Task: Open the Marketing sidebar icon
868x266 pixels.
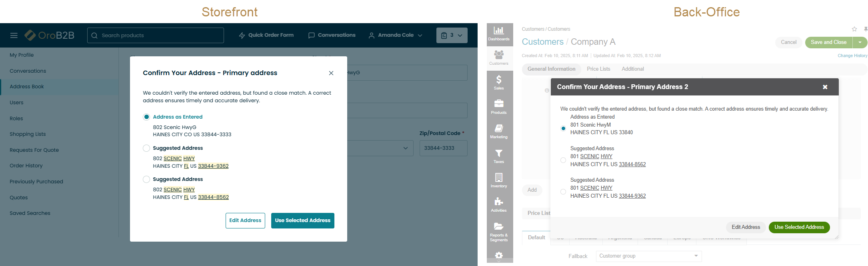Action: [x=499, y=131]
